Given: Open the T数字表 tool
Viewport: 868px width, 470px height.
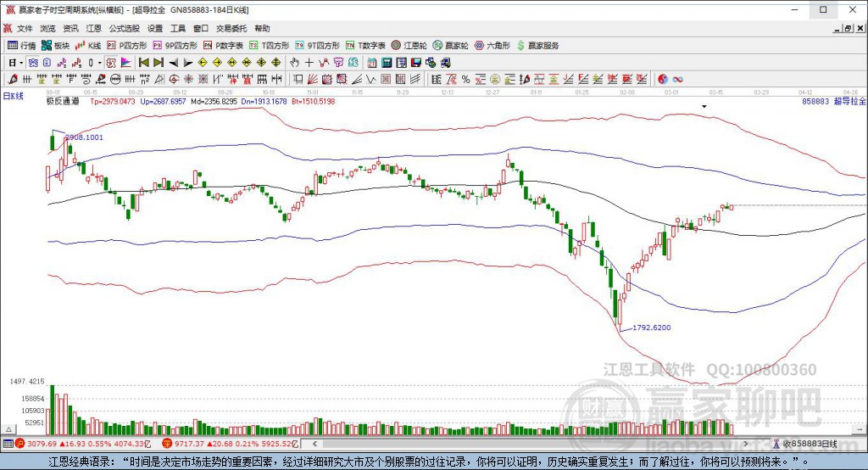Looking at the screenshot, I should [365, 46].
